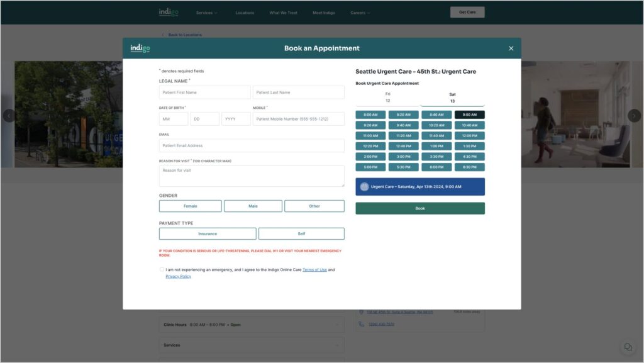
Task: Select the 5:00 PM time slot
Action: 370,167
